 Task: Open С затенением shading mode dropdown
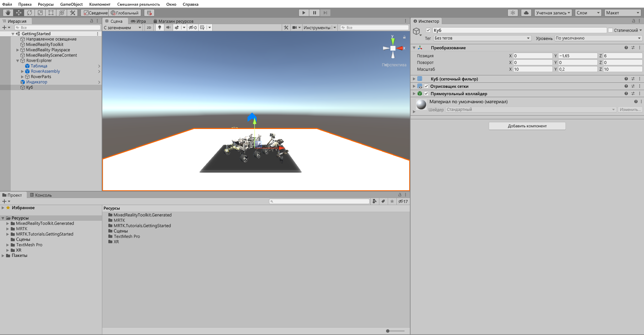[122, 27]
